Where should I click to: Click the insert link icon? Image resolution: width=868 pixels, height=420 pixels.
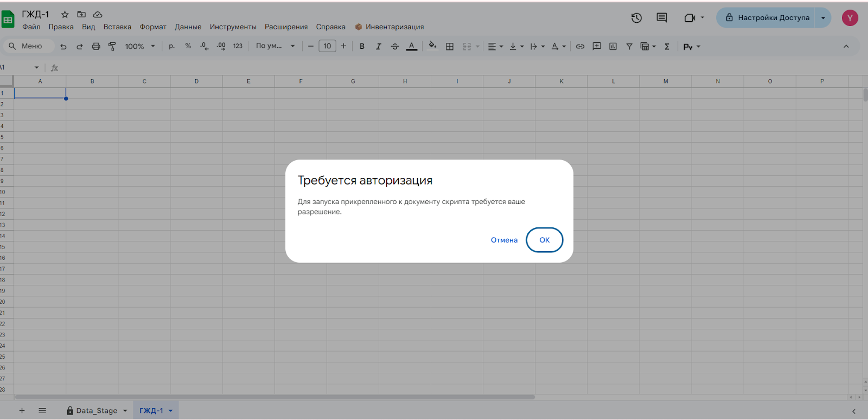pos(580,47)
